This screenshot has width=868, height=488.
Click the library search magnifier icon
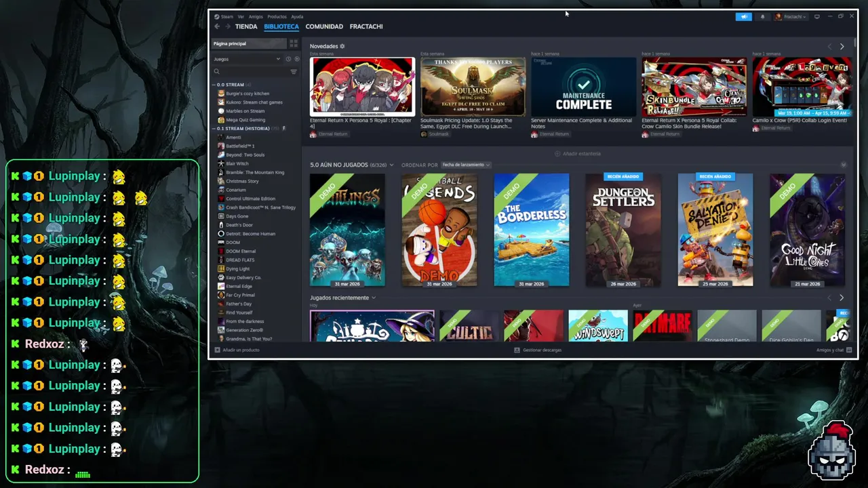coord(217,72)
